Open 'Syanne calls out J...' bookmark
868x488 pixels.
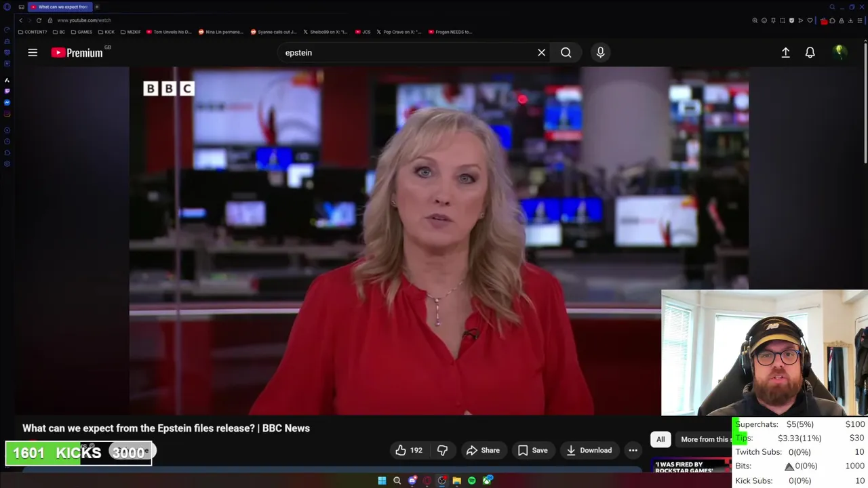[x=273, y=32]
